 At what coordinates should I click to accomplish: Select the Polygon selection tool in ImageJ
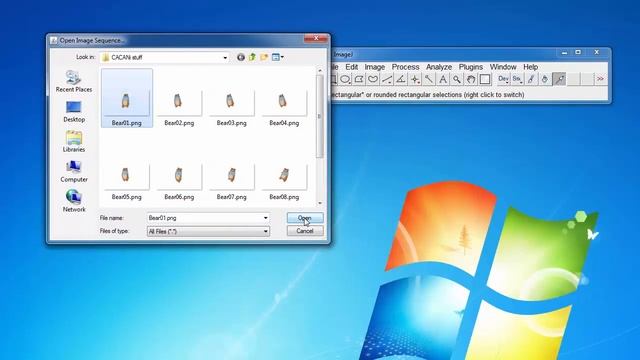coord(359,79)
